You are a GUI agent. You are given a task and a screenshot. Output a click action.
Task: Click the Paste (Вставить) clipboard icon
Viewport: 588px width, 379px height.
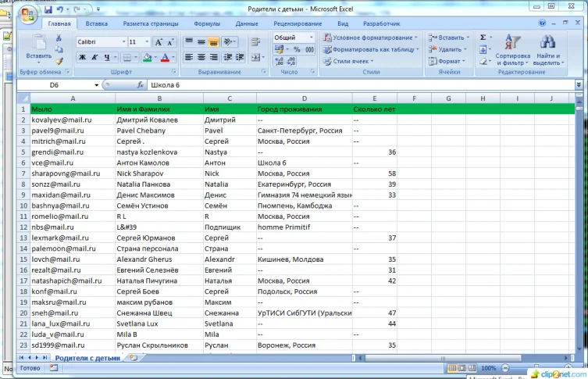(x=38, y=41)
